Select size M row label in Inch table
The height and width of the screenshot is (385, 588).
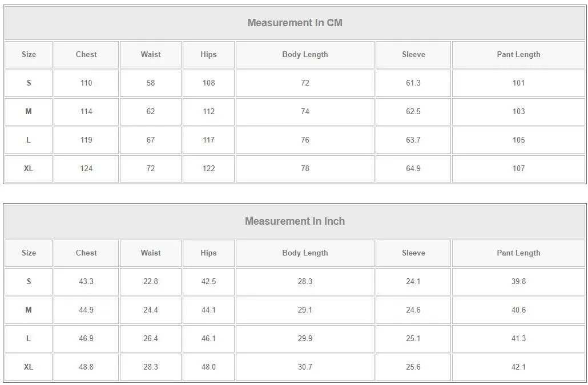(x=29, y=310)
